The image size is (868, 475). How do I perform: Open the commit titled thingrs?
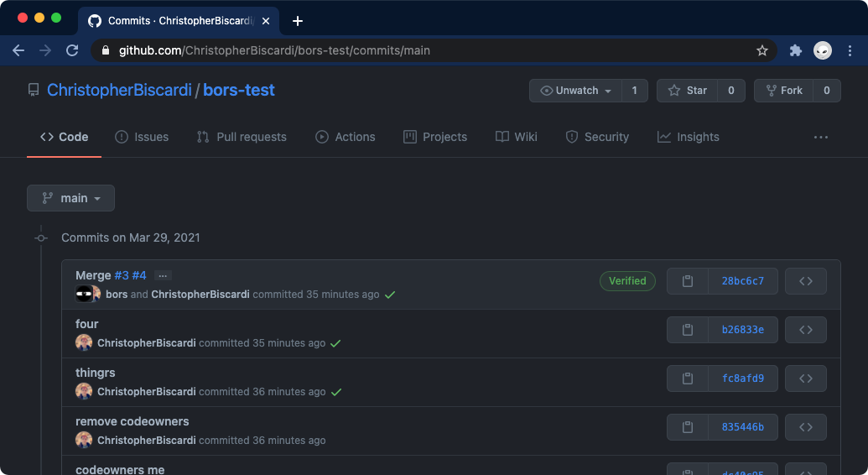point(96,373)
